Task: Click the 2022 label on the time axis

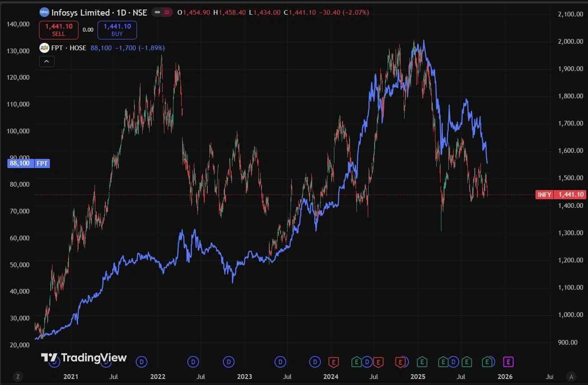Action: coord(158,376)
